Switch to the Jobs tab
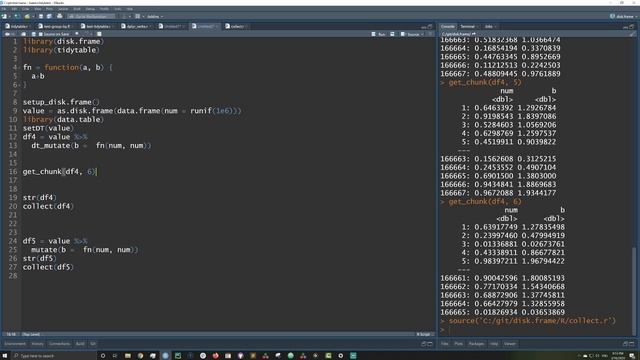 tap(489, 27)
